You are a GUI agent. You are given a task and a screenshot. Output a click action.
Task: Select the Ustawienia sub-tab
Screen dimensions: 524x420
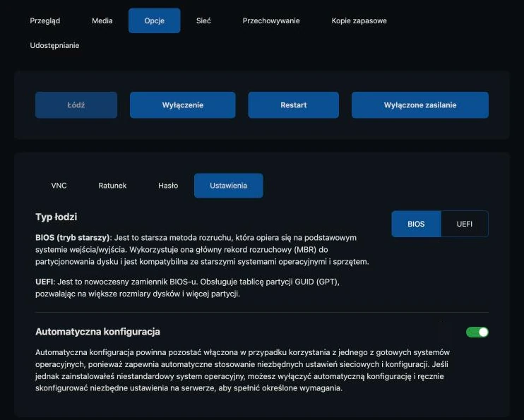229,186
